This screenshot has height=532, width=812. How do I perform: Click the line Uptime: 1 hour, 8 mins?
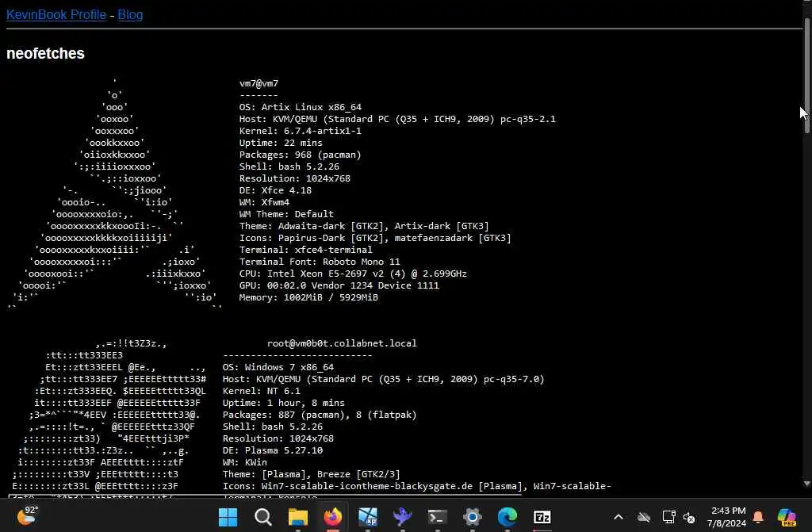coord(284,403)
